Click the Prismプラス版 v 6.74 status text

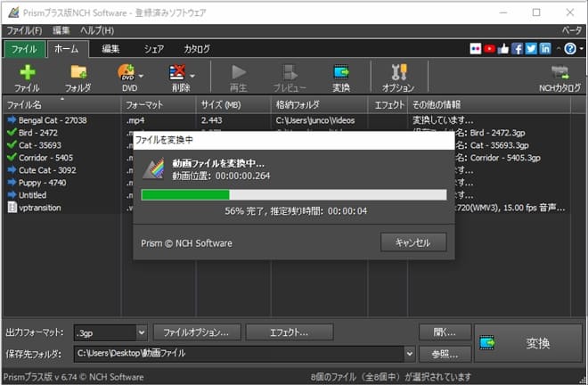73,377
